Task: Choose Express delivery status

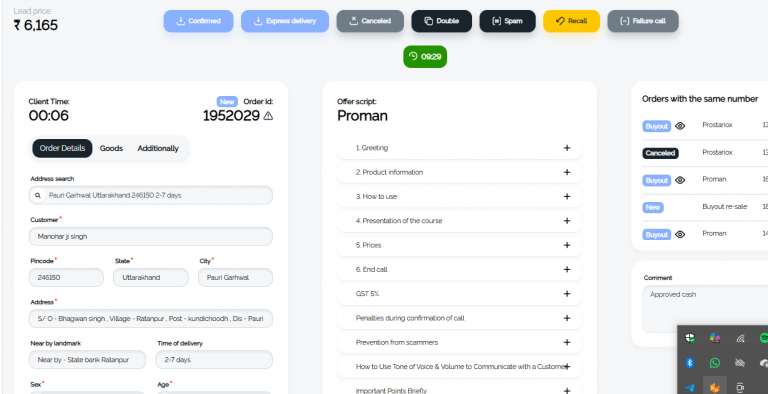Action: click(x=285, y=21)
